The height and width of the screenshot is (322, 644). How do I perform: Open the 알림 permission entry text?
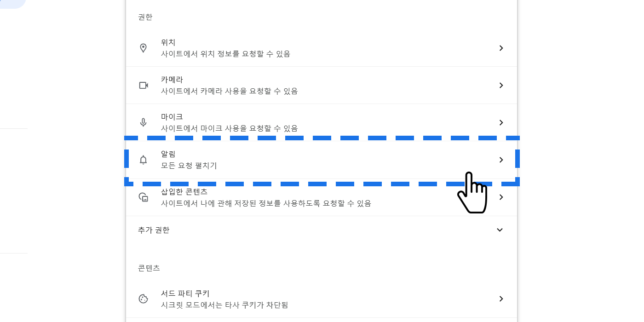168,154
